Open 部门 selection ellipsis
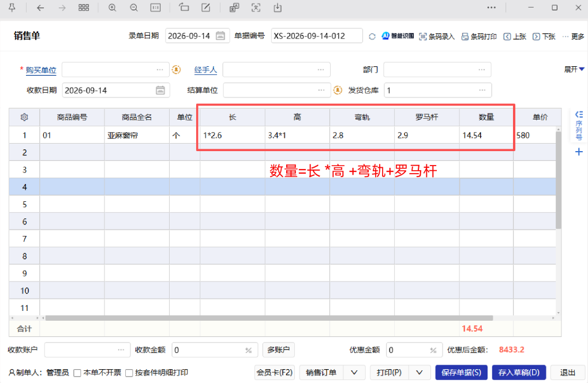 point(482,70)
